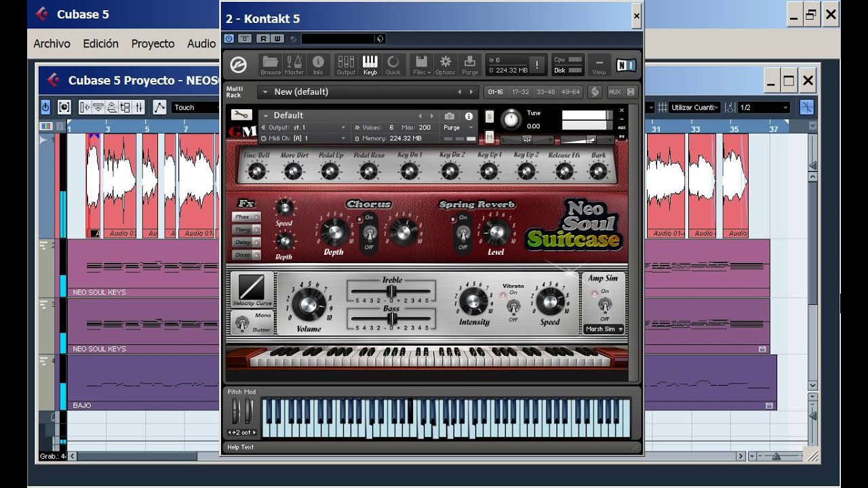Open the Midi Ch [A] 1 dropdown
Viewport: 868px width, 488px height.
pos(303,138)
